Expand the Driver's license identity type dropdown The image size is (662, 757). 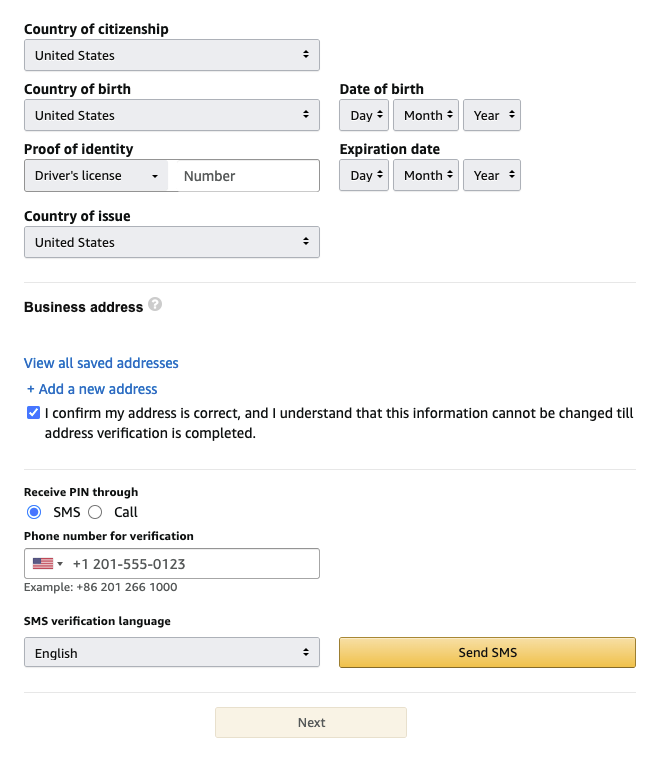(96, 176)
